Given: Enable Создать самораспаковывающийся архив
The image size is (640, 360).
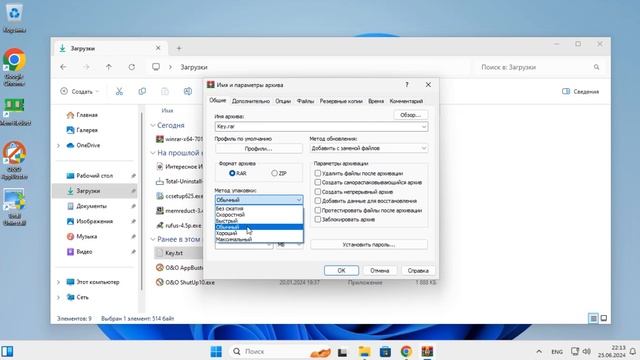Looking at the screenshot, I should pyautogui.click(x=318, y=182).
